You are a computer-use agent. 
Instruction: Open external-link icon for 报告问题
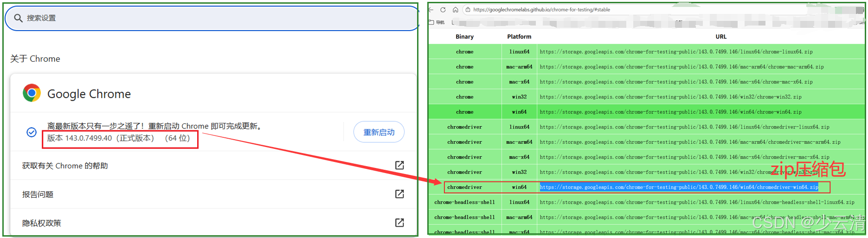399,194
